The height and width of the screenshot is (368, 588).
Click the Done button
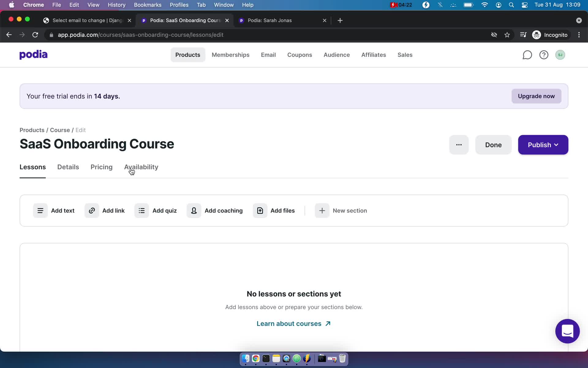[x=494, y=144]
